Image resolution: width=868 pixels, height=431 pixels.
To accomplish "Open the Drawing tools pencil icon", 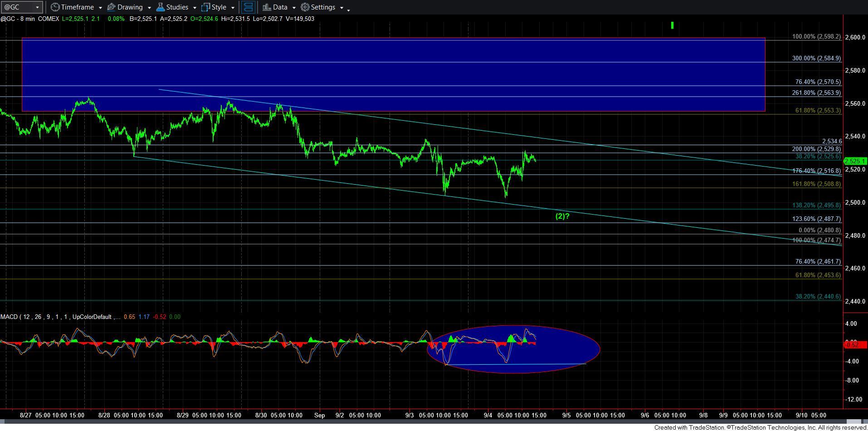I will point(111,7).
